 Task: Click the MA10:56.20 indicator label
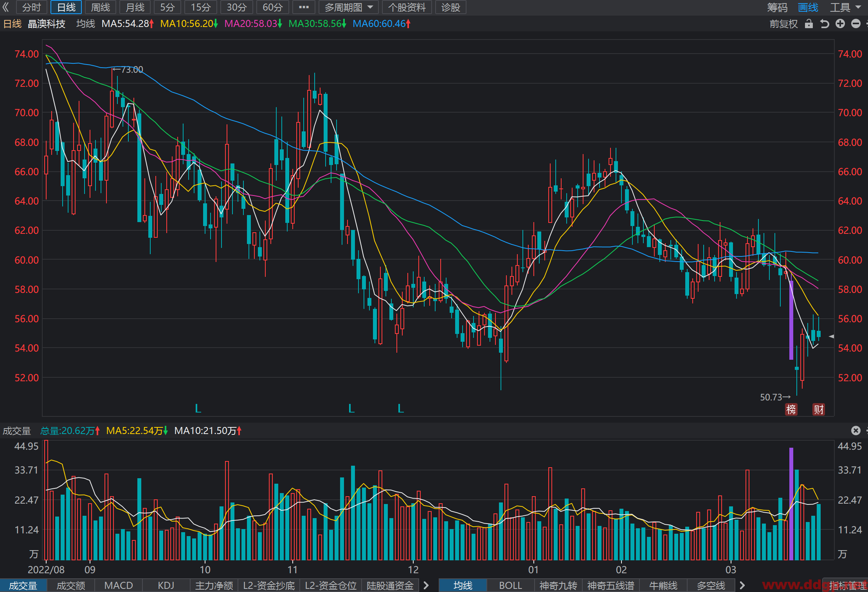[x=189, y=24]
